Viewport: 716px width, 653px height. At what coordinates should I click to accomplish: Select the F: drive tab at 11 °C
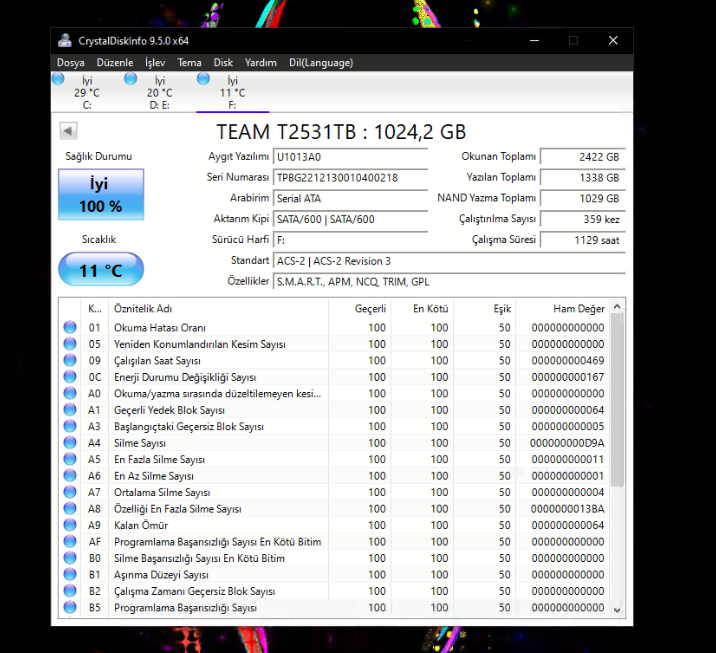pos(232,92)
